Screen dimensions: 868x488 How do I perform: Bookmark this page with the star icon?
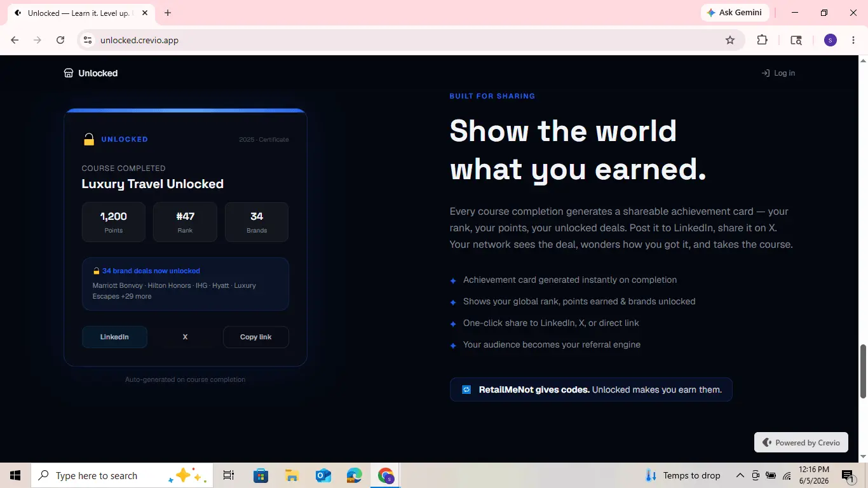click(730, 40)
